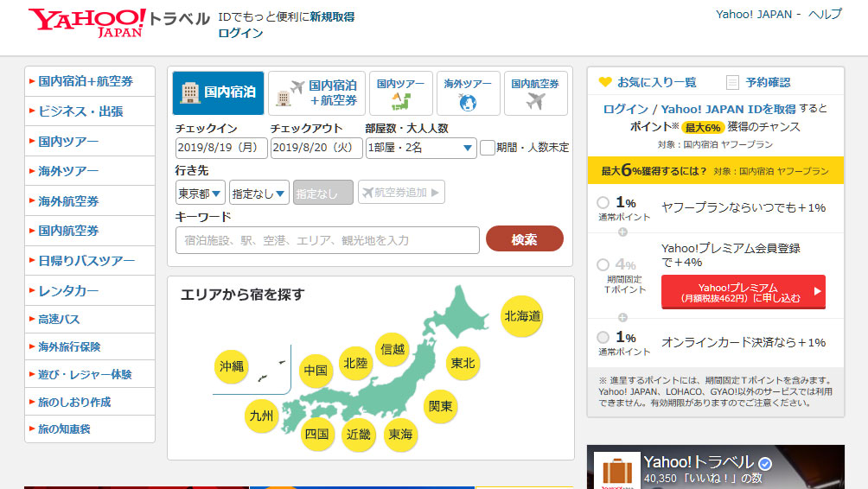Open 高速バス in the sidebar
The width and height of the screenshot is (868, 489).
point(90,319)
